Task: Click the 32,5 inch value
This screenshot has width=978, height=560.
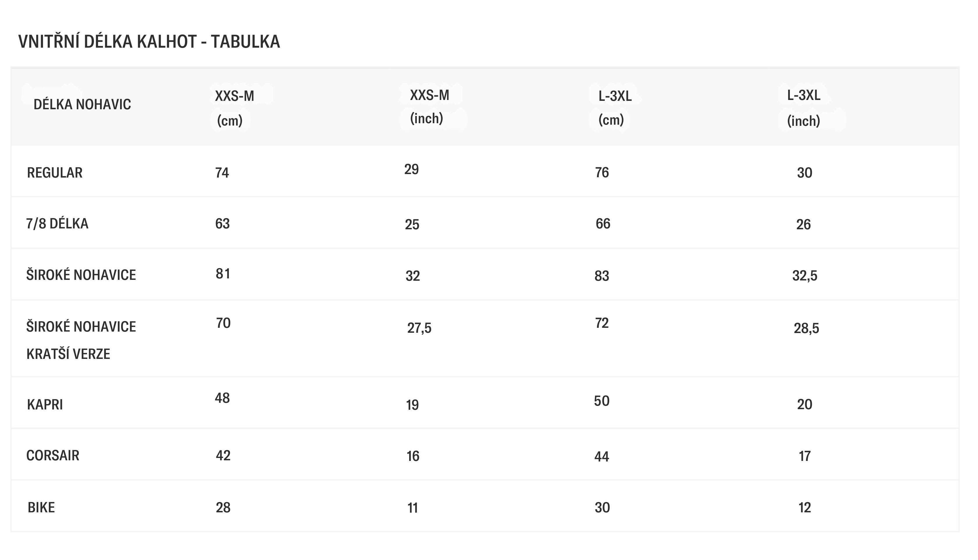Action: (804, 276)
